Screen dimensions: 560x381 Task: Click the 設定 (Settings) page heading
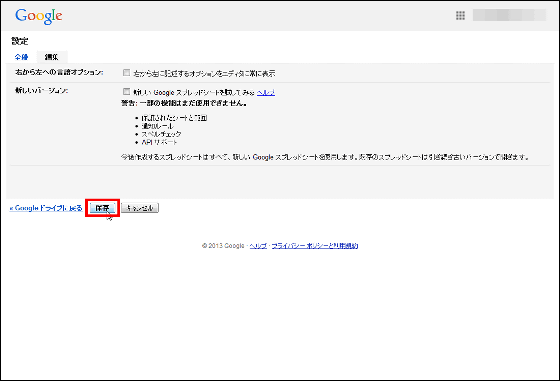coord(20,41)
